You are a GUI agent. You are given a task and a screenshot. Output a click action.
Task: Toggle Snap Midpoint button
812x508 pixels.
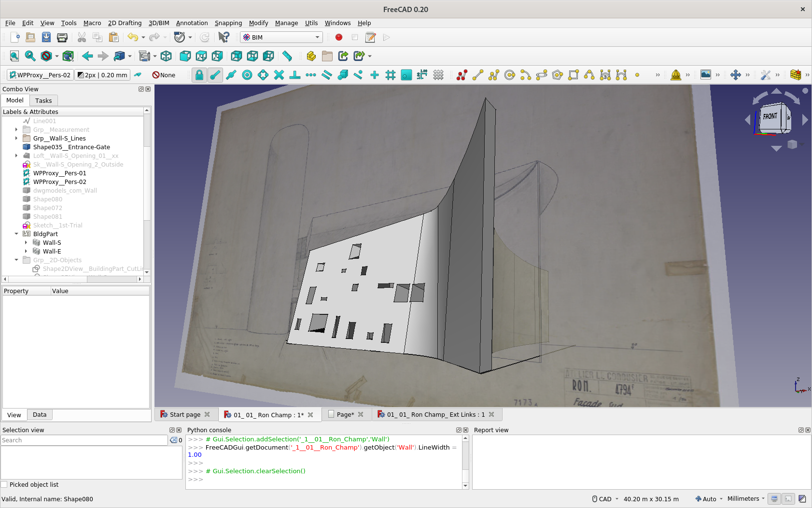click(231, 75)
